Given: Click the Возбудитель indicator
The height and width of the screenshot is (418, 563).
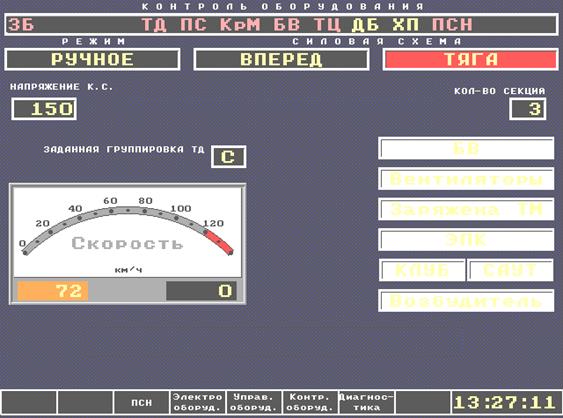Looking at the screenshot, I should [x=466, y=301].
